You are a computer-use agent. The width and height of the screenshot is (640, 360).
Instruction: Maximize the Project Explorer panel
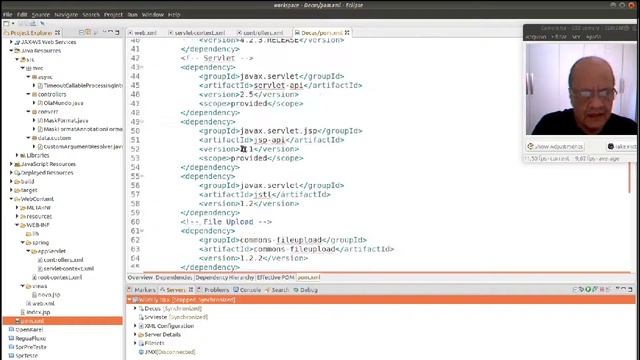117,32
